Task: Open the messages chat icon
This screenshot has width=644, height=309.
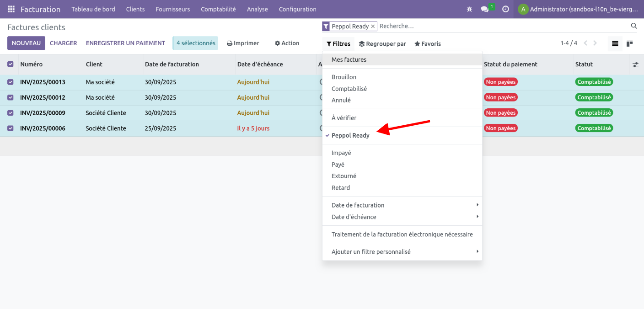Action: coord(485,9)
